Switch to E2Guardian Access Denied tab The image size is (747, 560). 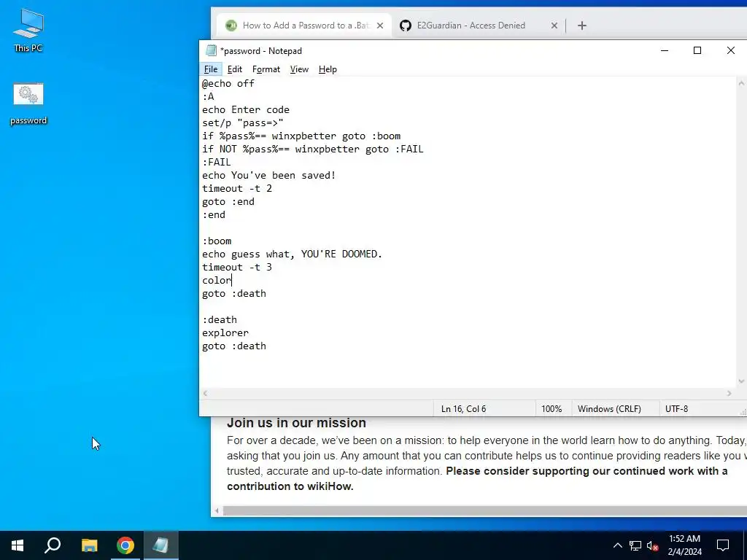coord(471,26)
